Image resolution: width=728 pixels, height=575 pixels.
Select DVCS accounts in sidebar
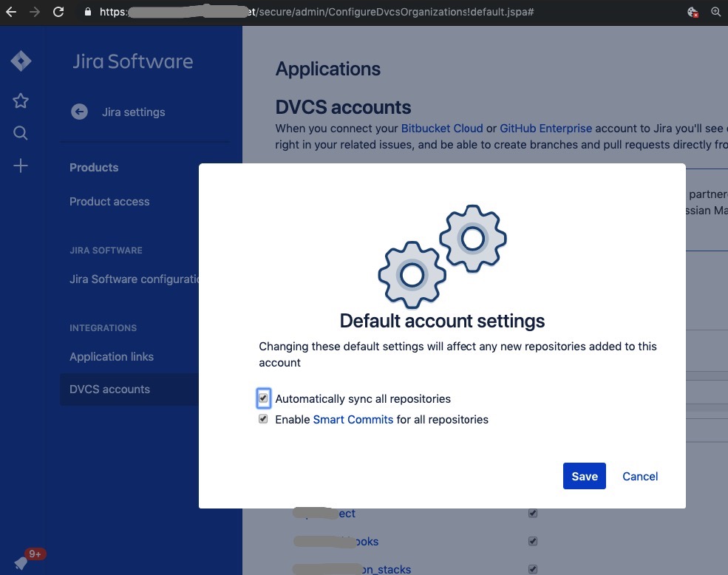click(129, 389)
